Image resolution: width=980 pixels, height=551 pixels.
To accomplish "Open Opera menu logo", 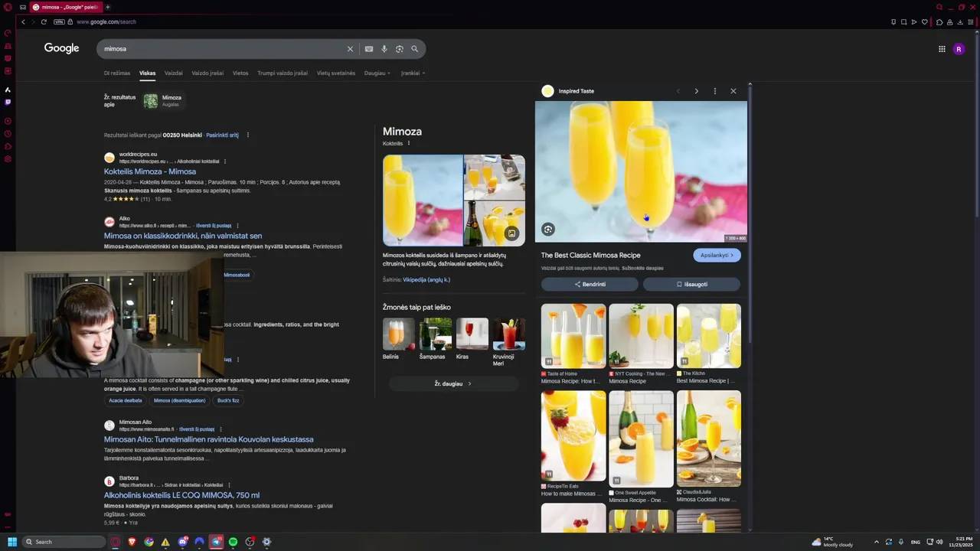I will [x=8, y=7].
